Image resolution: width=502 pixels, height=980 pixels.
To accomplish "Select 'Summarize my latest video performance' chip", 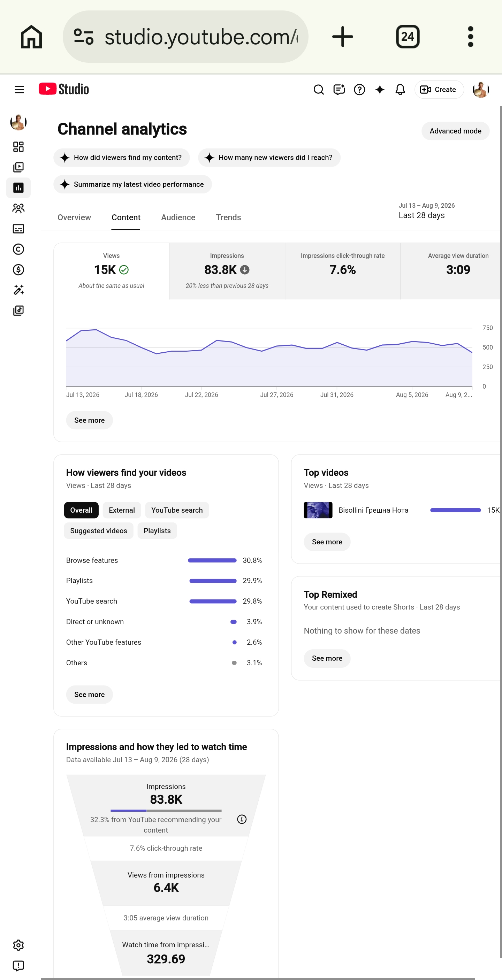I will 132,184.
